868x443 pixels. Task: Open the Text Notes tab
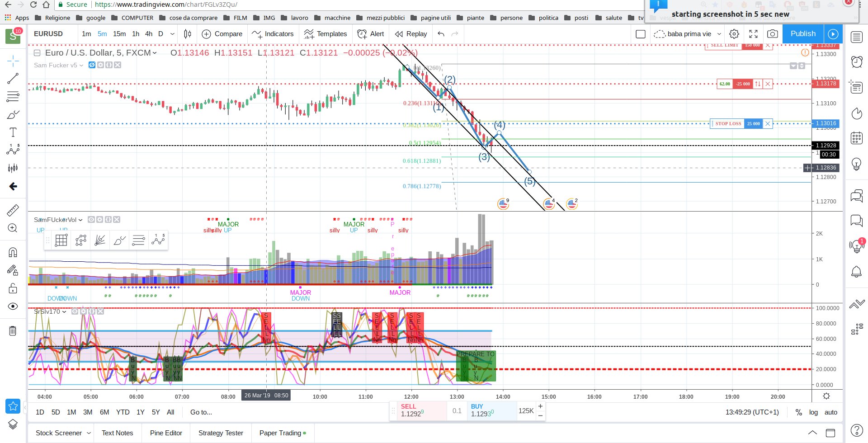click(x=118, y=433)
